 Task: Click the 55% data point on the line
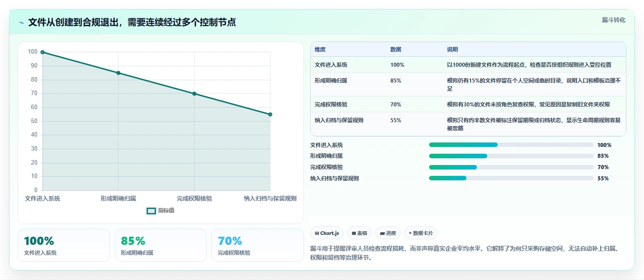coord(270,115)
